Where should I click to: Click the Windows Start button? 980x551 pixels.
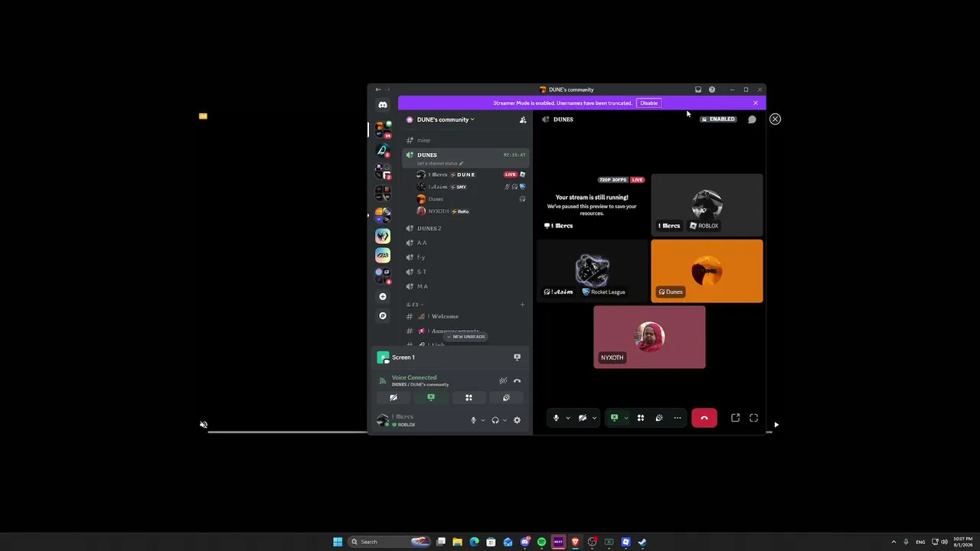tap(338, 542)
